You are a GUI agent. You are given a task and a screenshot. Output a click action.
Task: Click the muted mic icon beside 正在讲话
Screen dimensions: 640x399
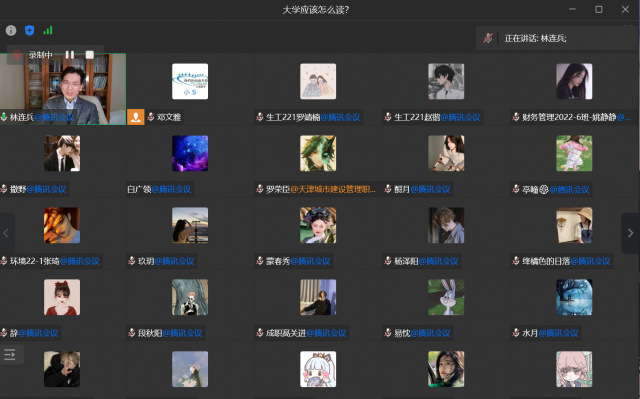488,38
